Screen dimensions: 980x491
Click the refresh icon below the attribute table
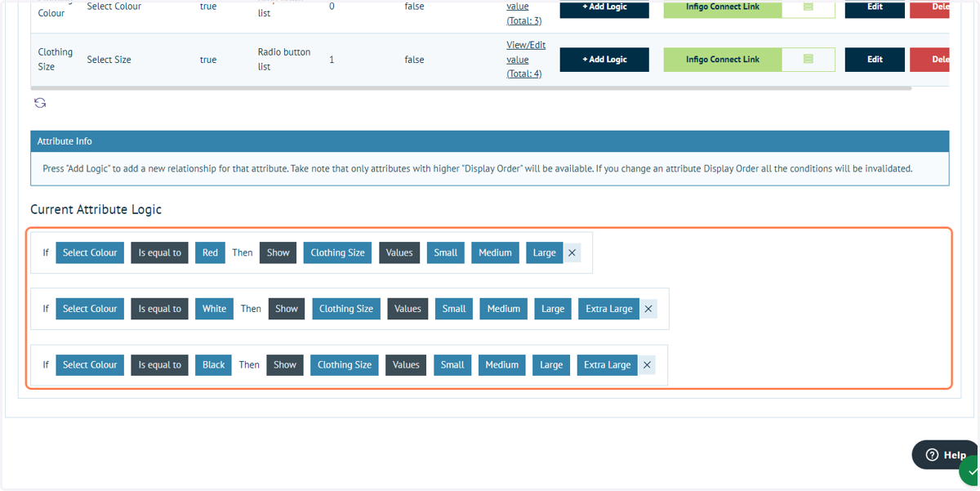tap(40, 103)
